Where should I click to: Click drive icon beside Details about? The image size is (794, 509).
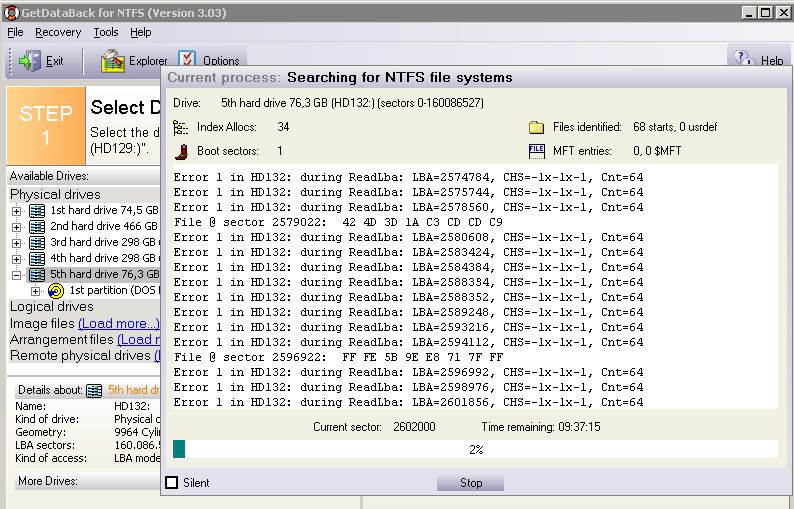click(x=94, y=390)
